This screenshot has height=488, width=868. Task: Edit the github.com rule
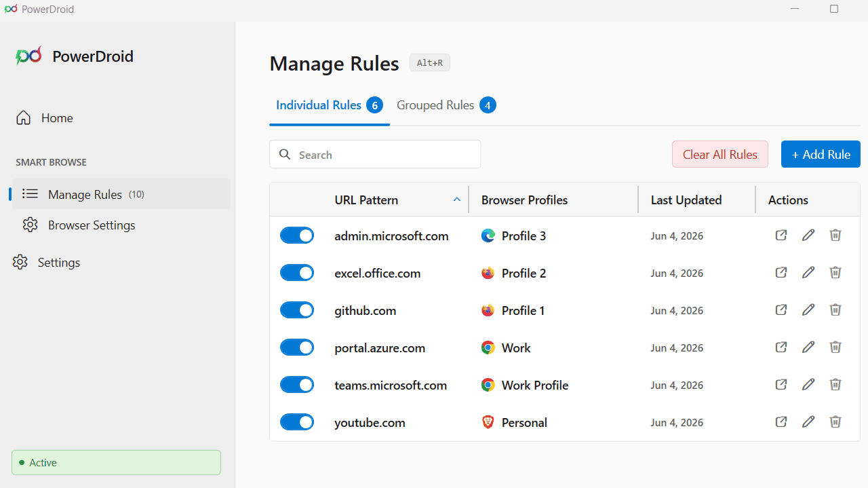coord(808,310)
